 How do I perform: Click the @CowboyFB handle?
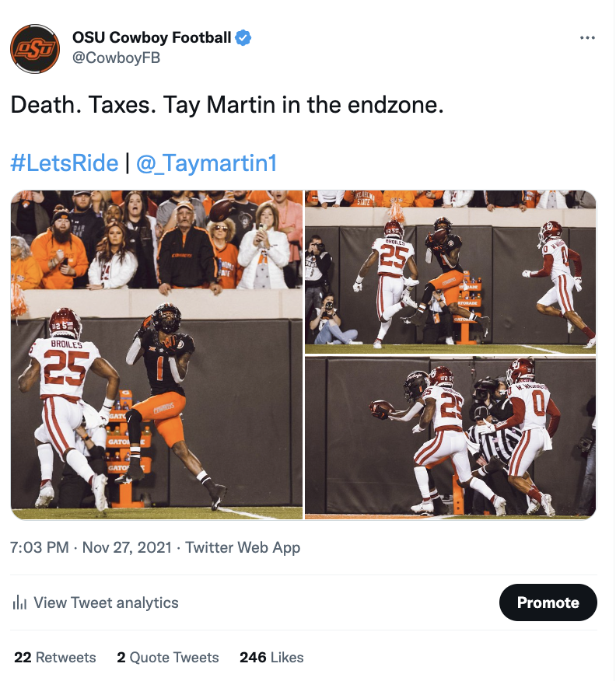point(116,58)
